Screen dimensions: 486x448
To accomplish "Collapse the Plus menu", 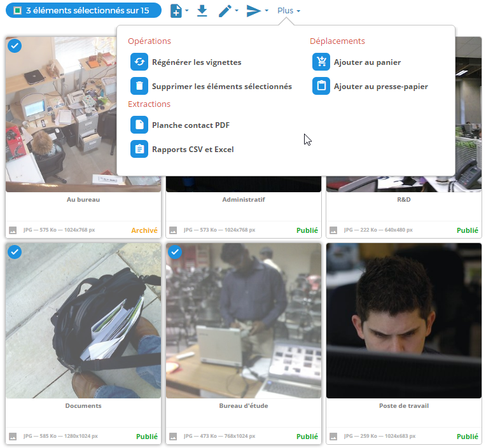I will (289, 11).
